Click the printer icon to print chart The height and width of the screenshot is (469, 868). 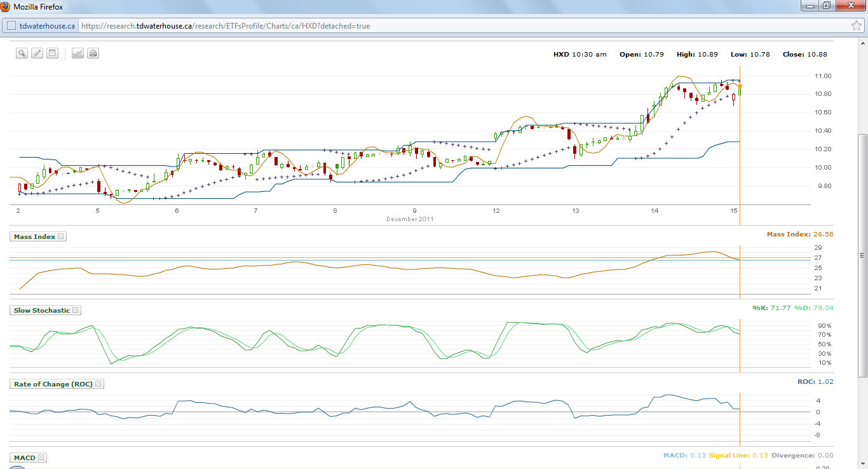click(x=93, y=53)
